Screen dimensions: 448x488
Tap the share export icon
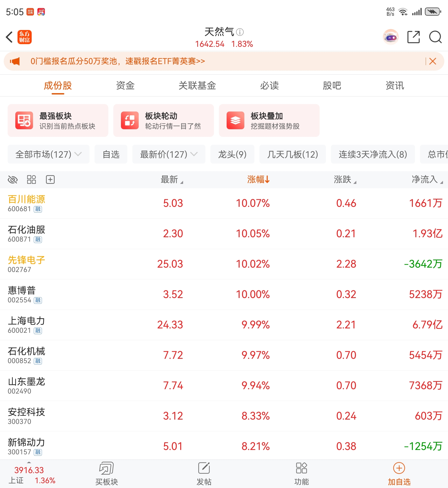click(x=413, y=37)
